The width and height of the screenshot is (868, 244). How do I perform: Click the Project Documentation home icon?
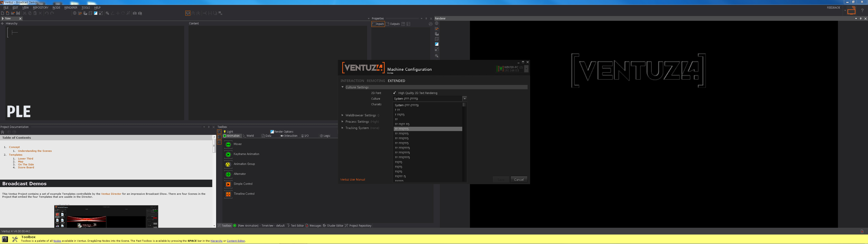3,132
